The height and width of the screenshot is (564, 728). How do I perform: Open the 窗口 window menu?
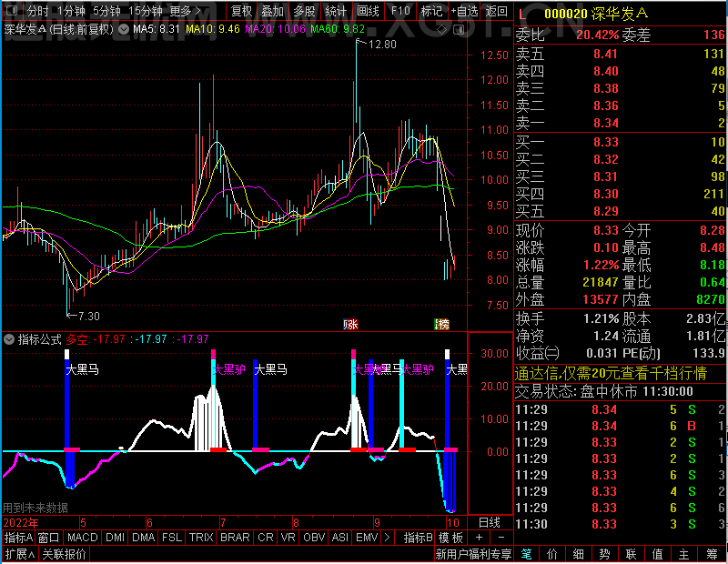click(x=49, y=538)
